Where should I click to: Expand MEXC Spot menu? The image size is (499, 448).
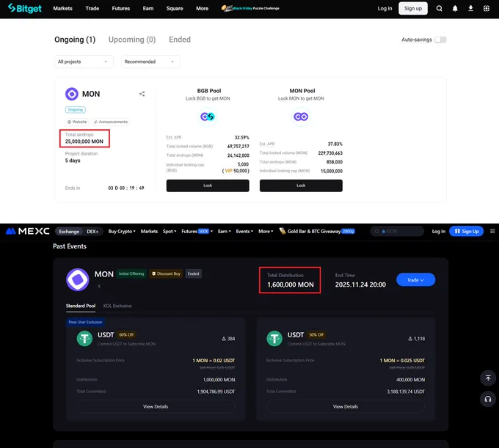point(170,232)
